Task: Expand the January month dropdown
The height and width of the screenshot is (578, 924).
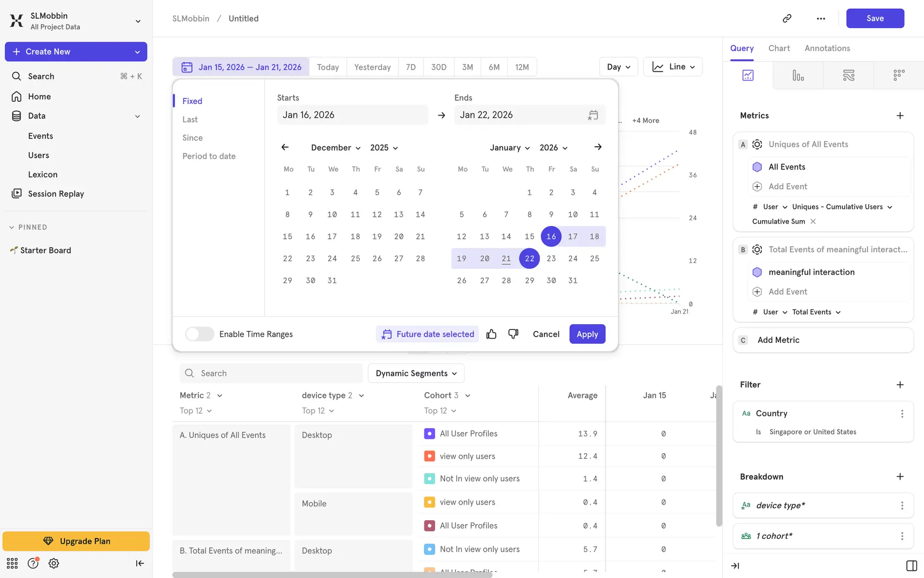Action: pos(509,147)
